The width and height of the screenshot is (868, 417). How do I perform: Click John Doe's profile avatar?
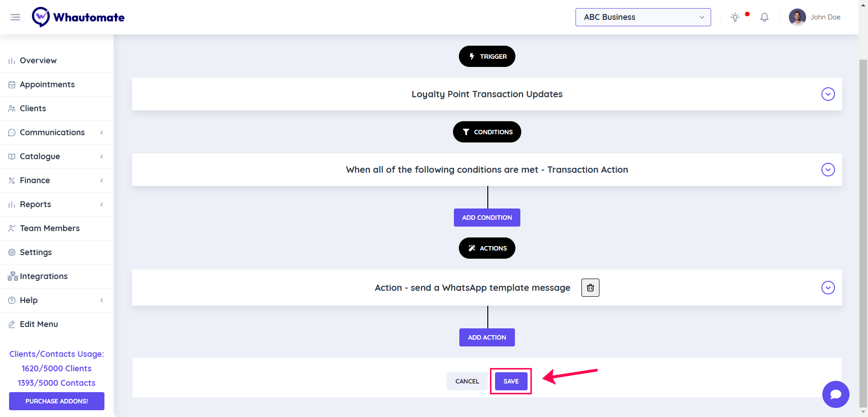click(x=797, y=17)
